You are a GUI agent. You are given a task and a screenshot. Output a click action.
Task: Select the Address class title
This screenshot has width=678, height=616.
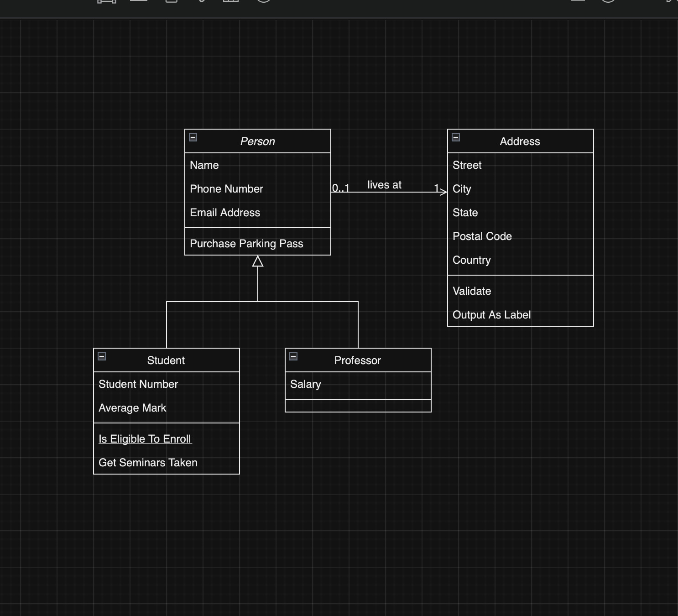520,141
